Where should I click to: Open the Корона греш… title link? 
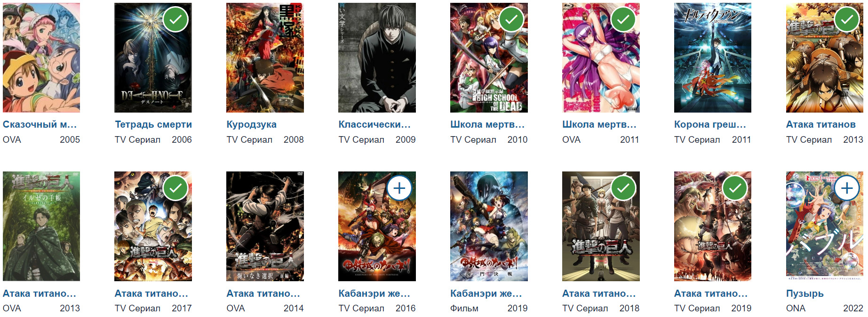tap(710, 124)
